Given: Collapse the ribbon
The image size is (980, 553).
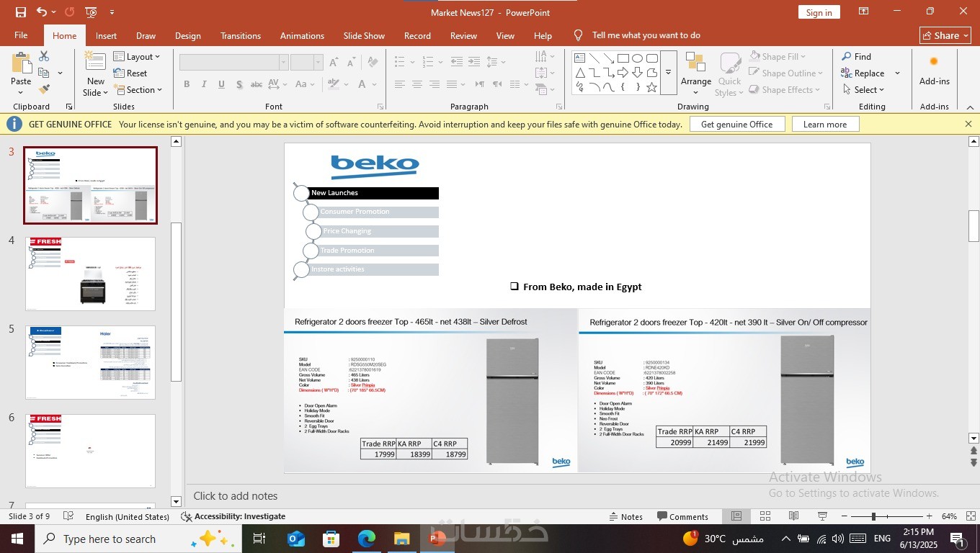Looking at the screenshot, I should point(970,107).
